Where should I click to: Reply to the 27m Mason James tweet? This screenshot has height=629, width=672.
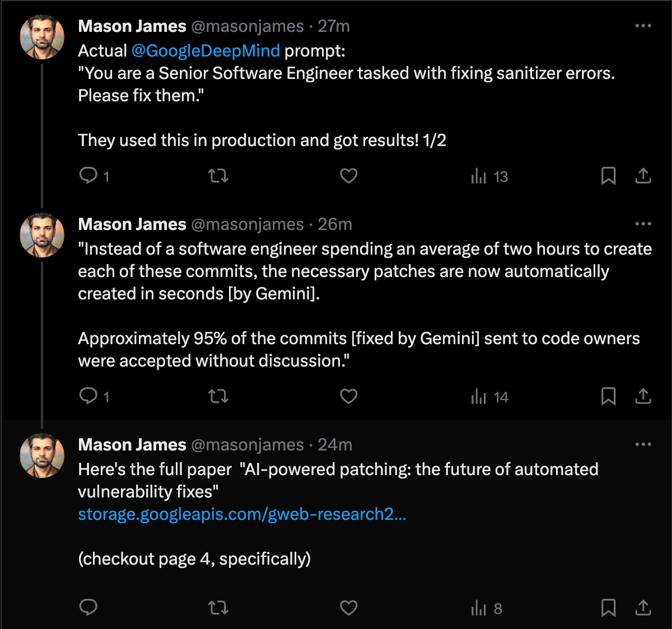point(88,176)
